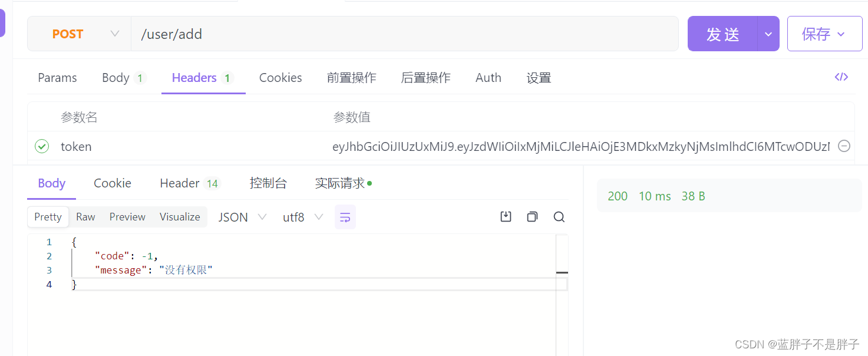Switch to the Auth tab
The width and height of the screenshot is (868, 356).
point(489,78)
